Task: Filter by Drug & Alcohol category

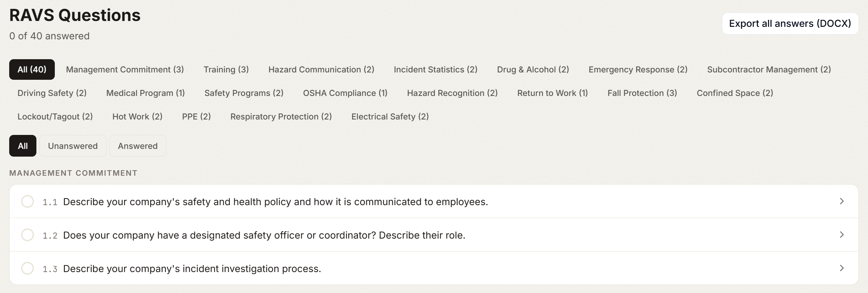Action: pyautogui.click(x=533, y=69)
